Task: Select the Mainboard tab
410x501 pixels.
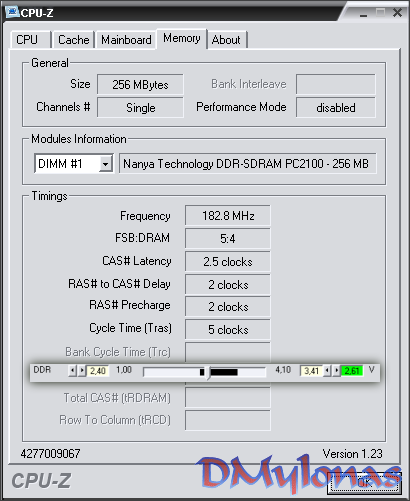Action: click(126, 40)
